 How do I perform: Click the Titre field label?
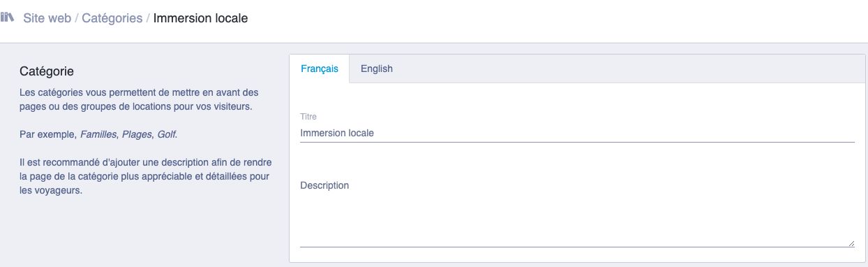coord(308,116)
